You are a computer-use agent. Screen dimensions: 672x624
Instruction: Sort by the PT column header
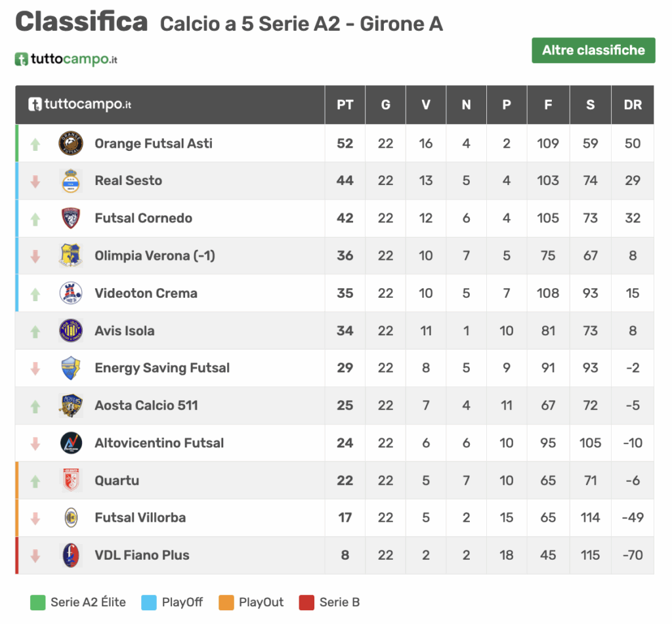[345, 104]
